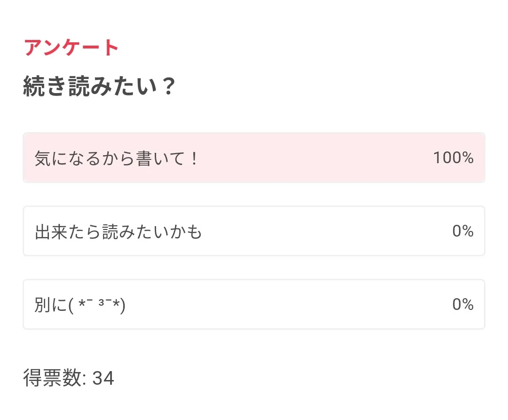508x420 pixels.
Task: Click the 0% label beside 別に
Action: (462, 305)
